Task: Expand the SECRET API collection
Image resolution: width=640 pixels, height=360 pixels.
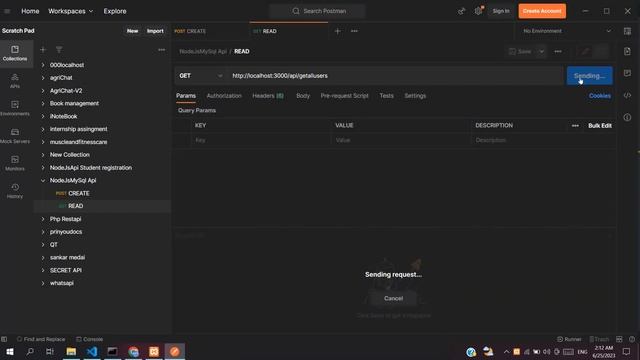Action: pyautogui.click(x=43, y=270)
